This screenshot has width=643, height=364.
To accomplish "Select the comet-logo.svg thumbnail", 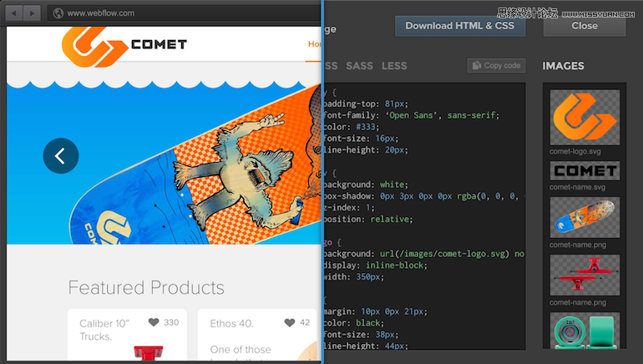I will 585,117.
